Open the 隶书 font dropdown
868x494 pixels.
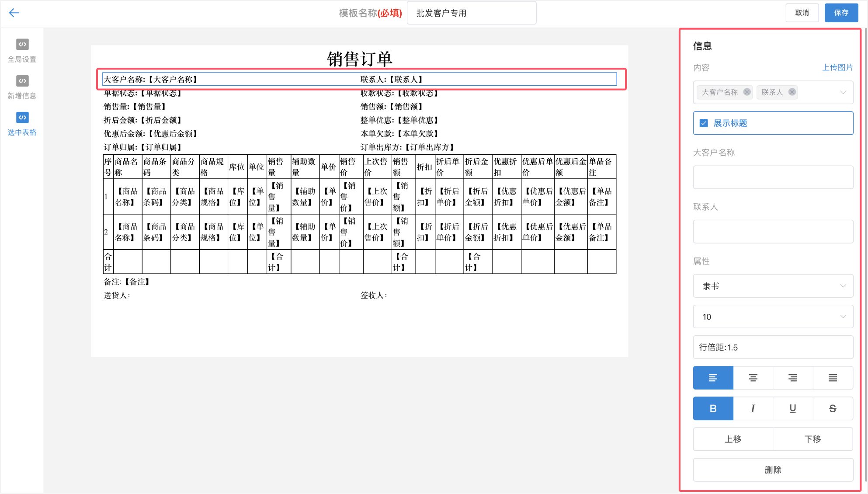click(773, 286)
